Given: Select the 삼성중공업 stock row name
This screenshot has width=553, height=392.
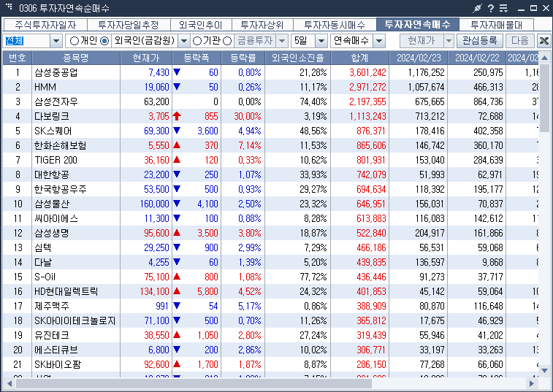Looking at the screenshot, I should pos(56,72).
